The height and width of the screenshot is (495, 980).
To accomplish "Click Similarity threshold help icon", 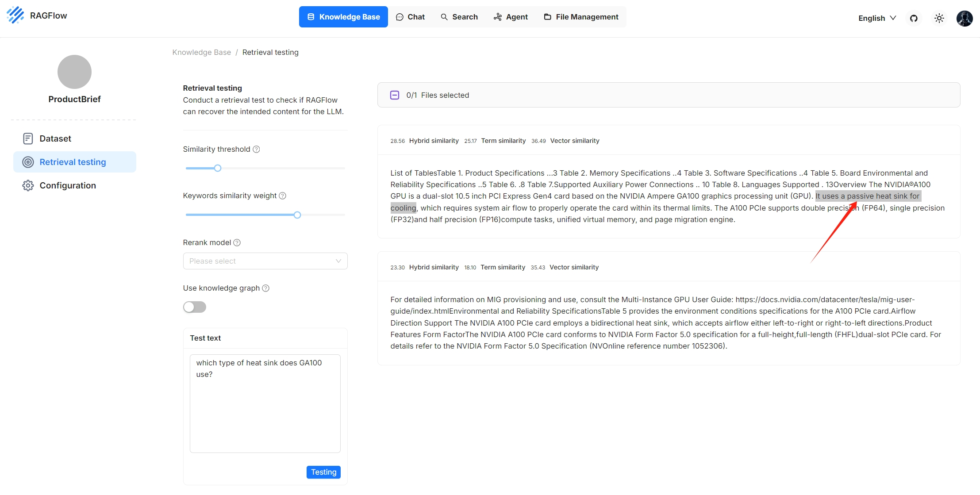I will [x=256, y=150].
